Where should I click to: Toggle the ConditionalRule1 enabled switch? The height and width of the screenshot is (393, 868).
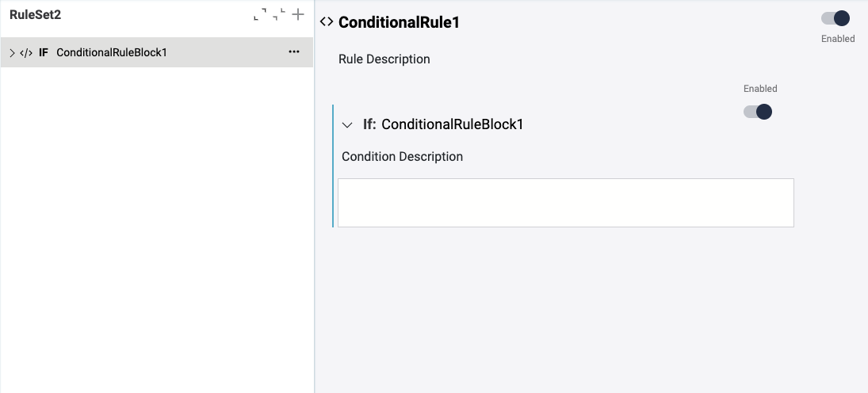[836, 18]
